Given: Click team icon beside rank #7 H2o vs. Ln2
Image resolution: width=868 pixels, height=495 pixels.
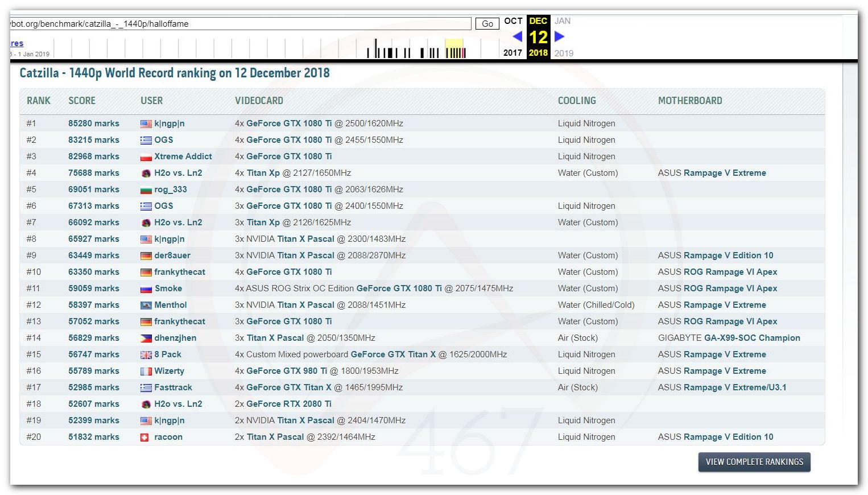Looking at the screenshot, I should (146, 223).
